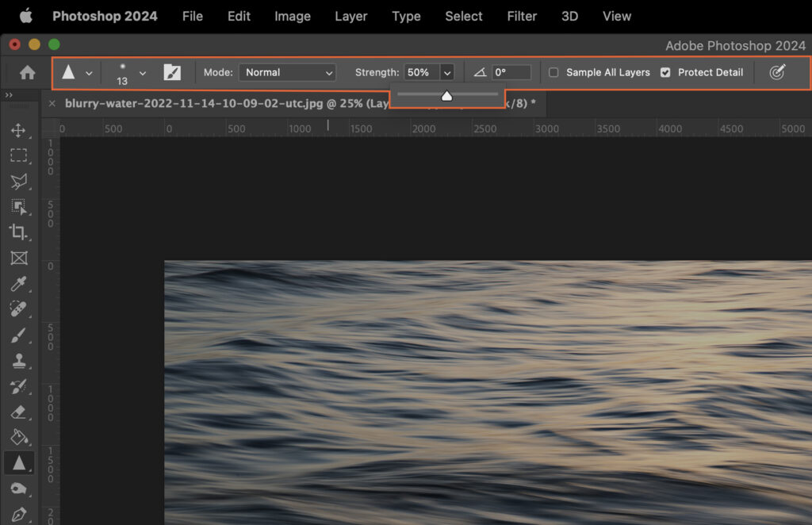This screenshot has width=812, height=525.
Task: Choose the Lasso tool
Action: (18, 181)
